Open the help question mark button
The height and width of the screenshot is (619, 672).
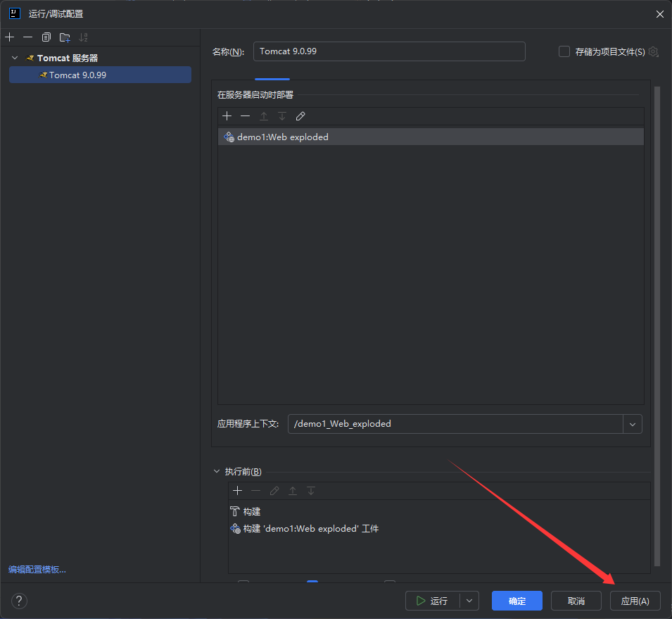(x=19, y=601)
